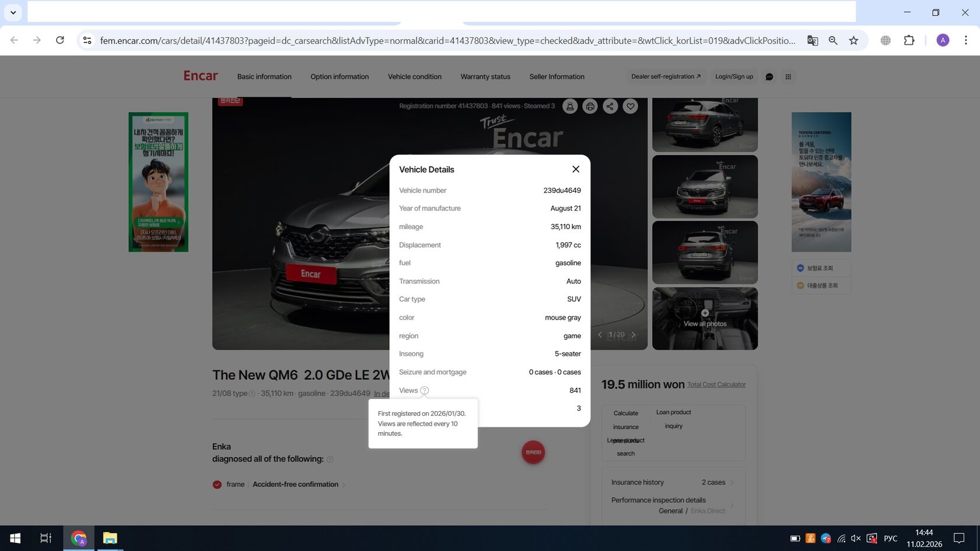Image resolution: width=980 pixels, height=551 pixels.
Task: Click the red round Encar diagnosis badge
Action: click(x=533, y=452)
